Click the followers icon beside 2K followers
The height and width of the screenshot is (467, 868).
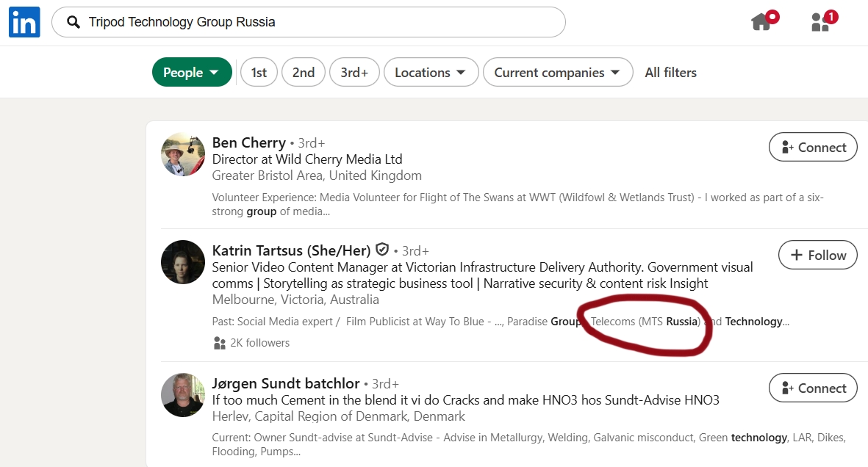pyautogui.click(x=219, y=343)
